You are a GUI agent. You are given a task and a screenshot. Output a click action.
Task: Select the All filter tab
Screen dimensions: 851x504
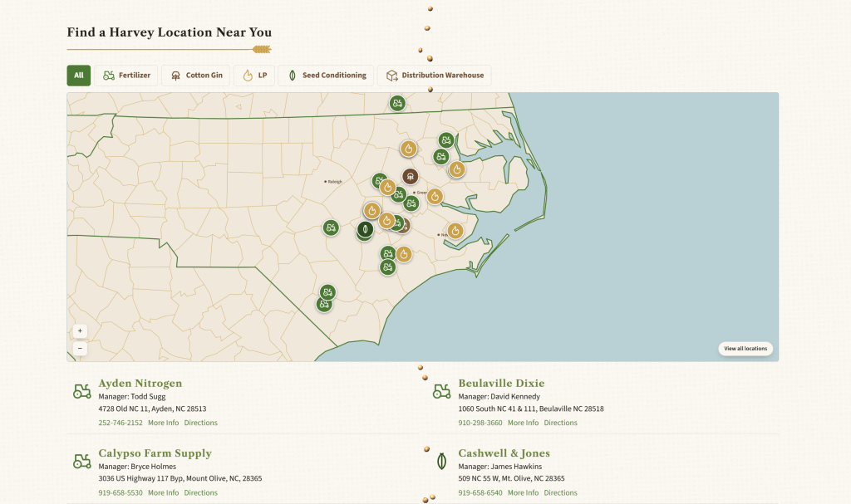click(79, 76)
